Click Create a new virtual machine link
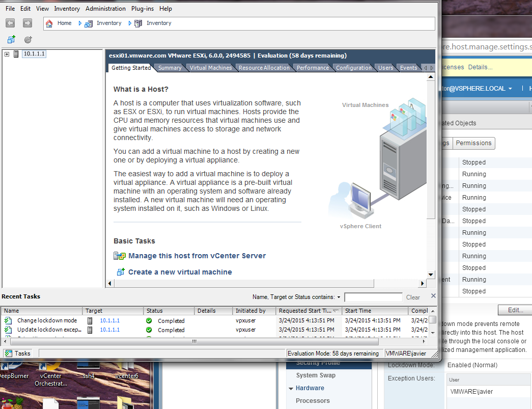The height and width of the screenshot is (409, 532). [180, 272]
